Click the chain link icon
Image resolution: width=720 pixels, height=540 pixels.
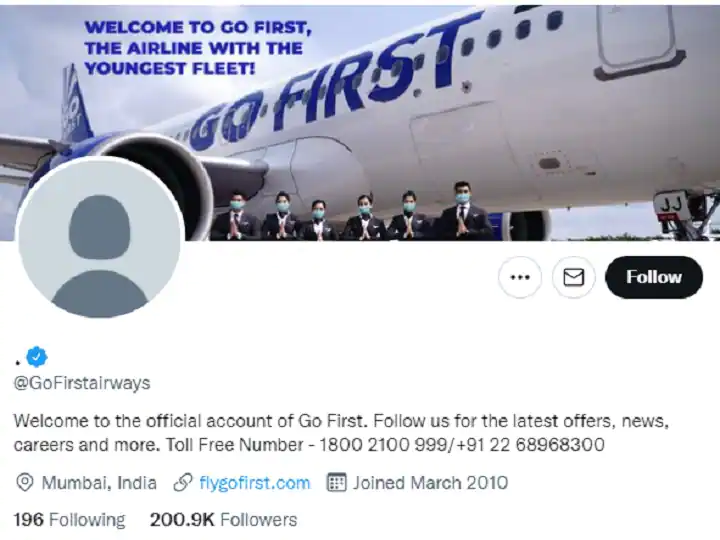tap(182, 483)
